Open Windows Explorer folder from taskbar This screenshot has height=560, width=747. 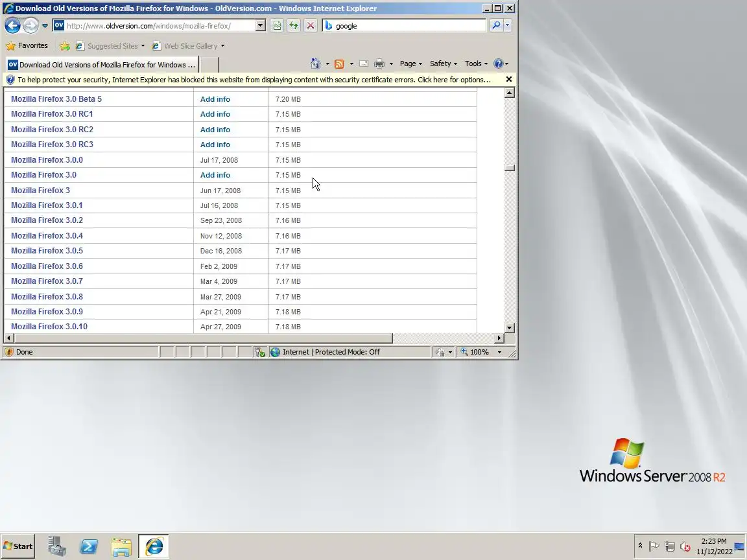[121, 546]
